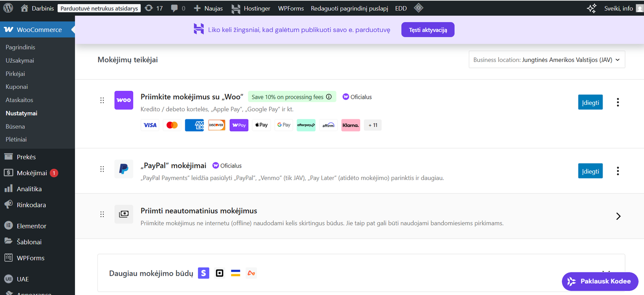Open the Business location dropdown

[547, 60]
